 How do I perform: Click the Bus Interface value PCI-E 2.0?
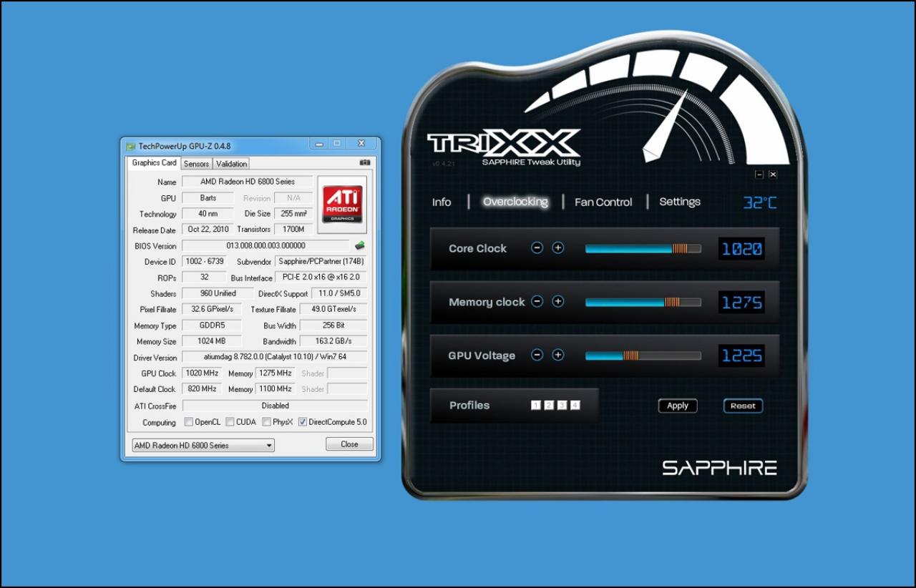tap(321, 278)
